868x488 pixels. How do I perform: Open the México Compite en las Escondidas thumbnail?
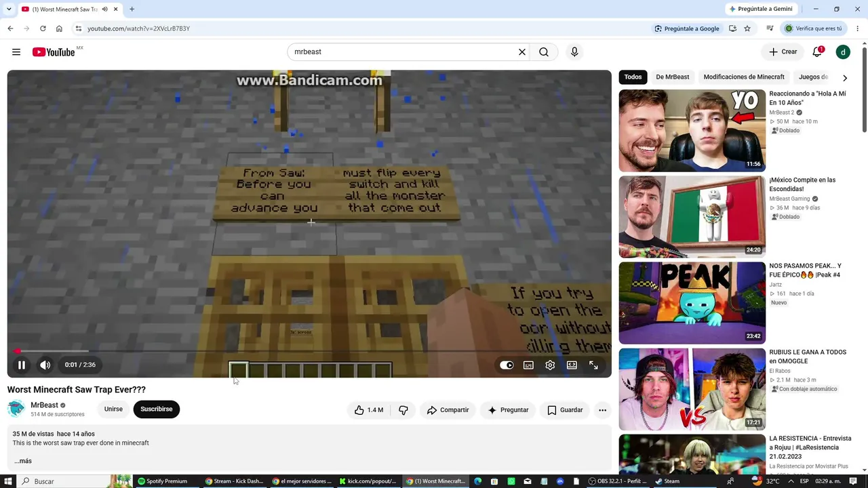click(692, 217)
